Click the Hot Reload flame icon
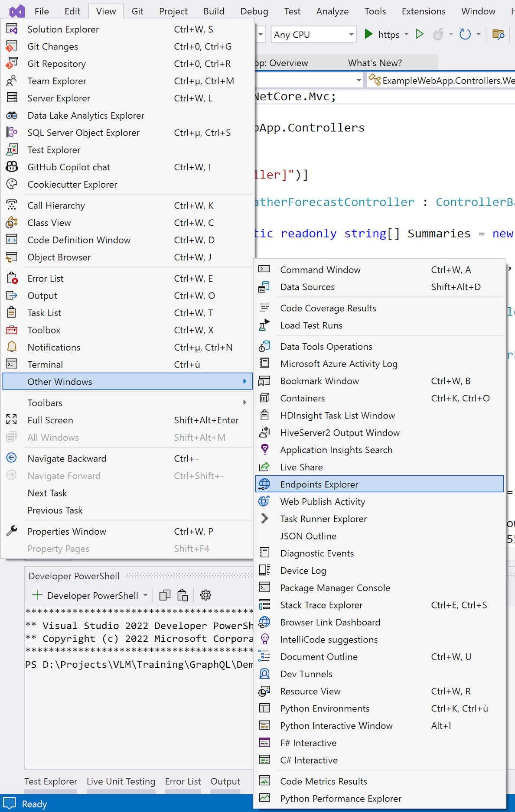 (x=439, y=34)
